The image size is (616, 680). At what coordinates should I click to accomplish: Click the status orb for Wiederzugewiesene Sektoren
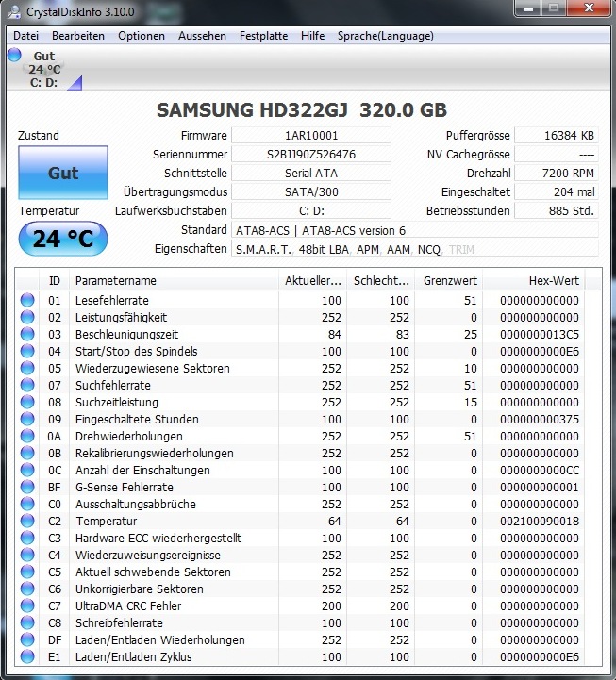pyautogui.click(x=27, y=368)
